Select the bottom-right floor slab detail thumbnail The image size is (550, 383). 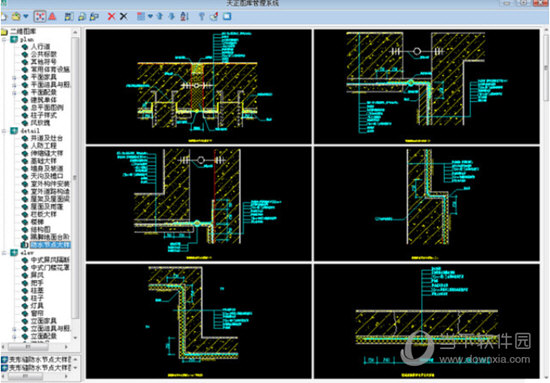click(x=427, y=321)
